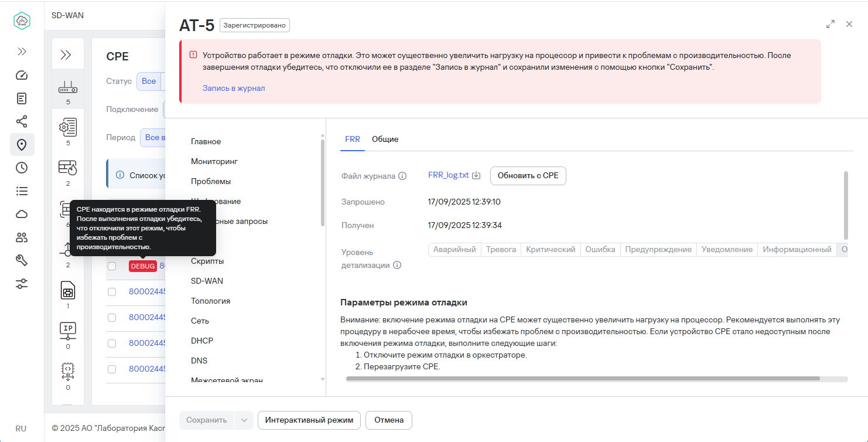The image size is (868, 442).
Task: Open the cloud icon in sidebar
Action: [x=22, y=215]
